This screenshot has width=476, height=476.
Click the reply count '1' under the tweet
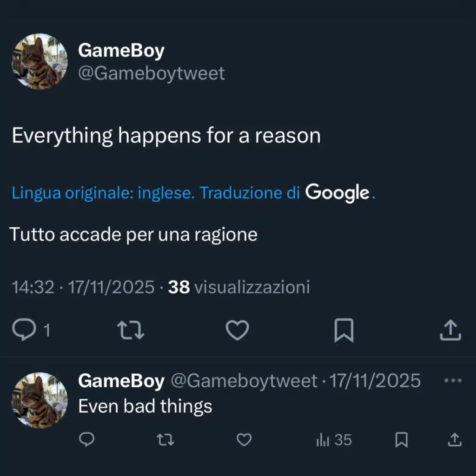[46, 331]
